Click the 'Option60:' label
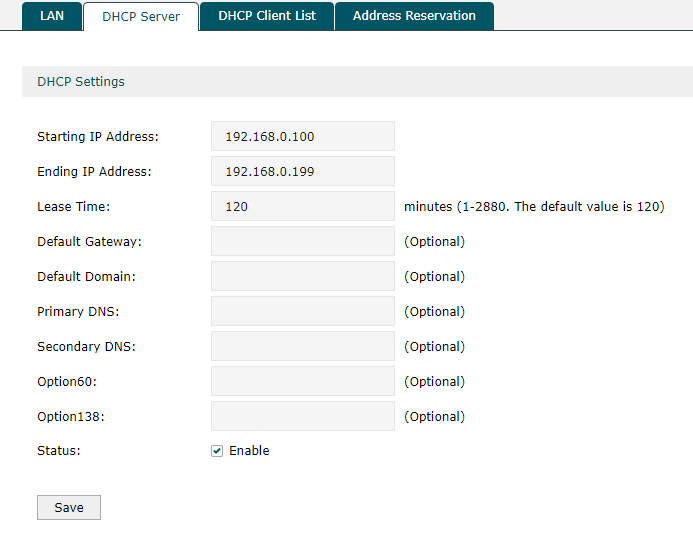 tap(67, 381)
